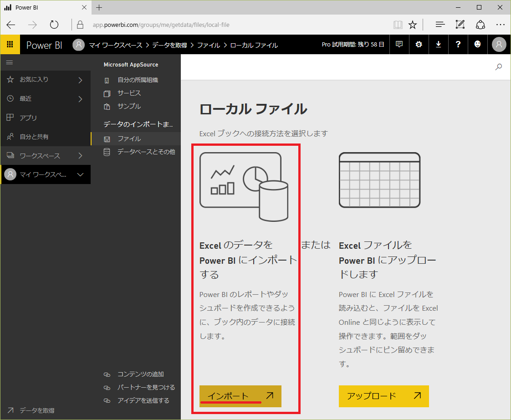
Task: Click the browser forward arrow
Action: point(32,25)
